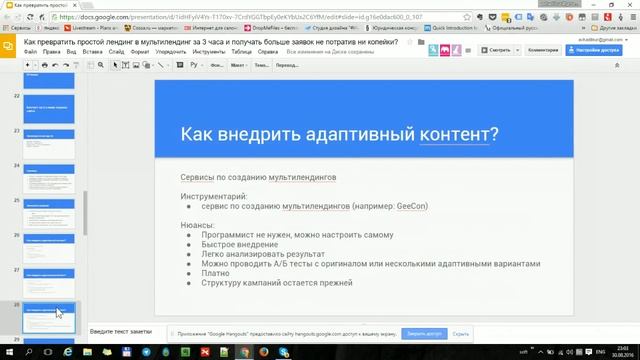
Task: Open the Правка menu
Action: pos(51,52)
